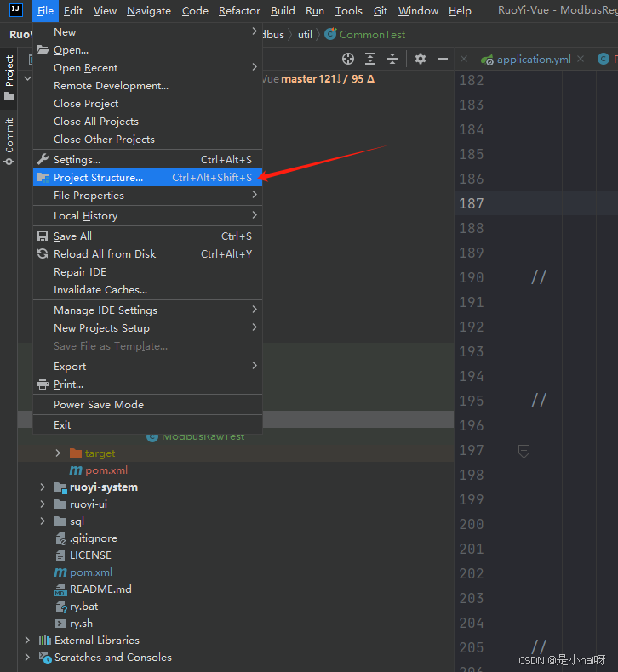Expand the ruoyi-ui folder node
Screen dimensions: 618x672
point(43,504)
